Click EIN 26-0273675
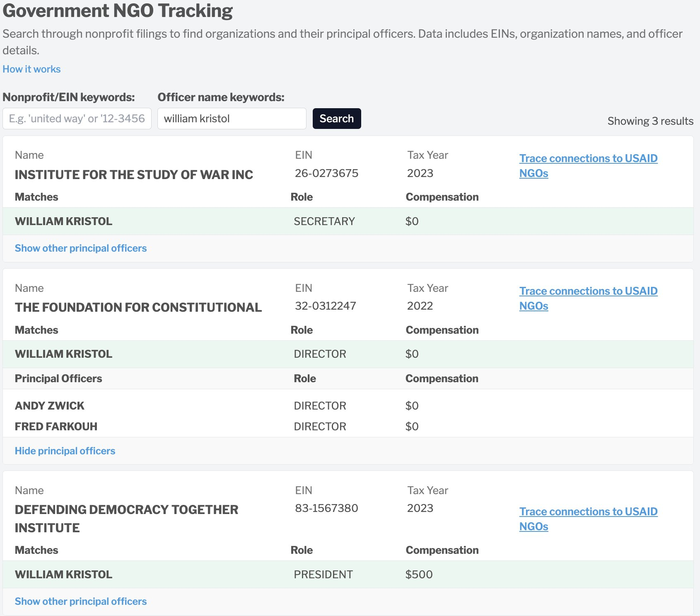This screenshot has height=616, width=700. [326, 173]
